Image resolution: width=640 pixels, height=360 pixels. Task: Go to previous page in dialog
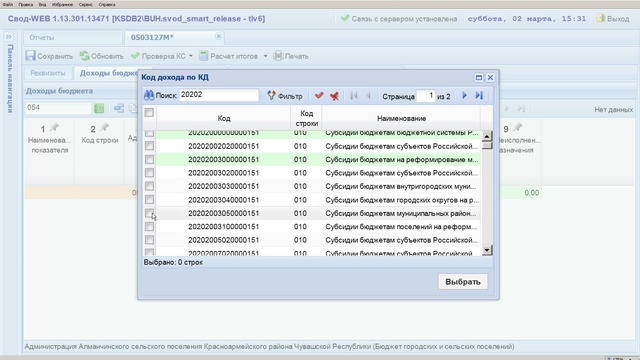click(x=369, y=96)
